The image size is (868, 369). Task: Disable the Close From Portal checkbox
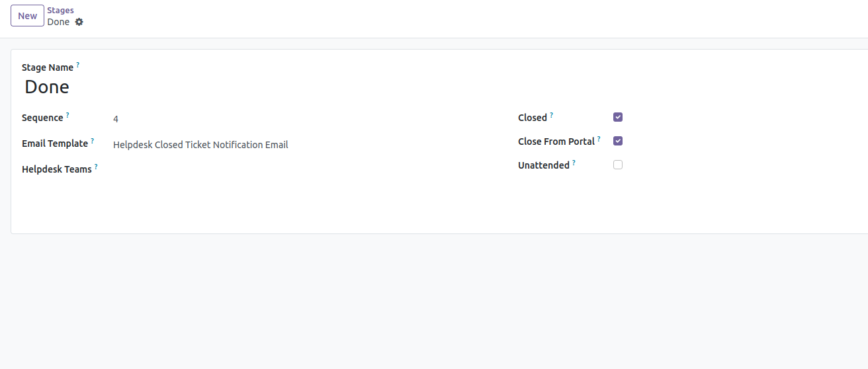(x=618, y=141)
